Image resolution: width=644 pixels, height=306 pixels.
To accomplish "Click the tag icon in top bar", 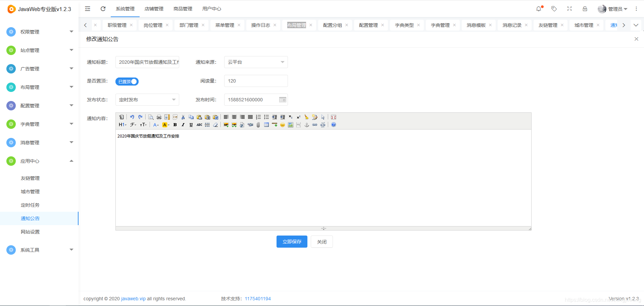I will tap(554, 9).
